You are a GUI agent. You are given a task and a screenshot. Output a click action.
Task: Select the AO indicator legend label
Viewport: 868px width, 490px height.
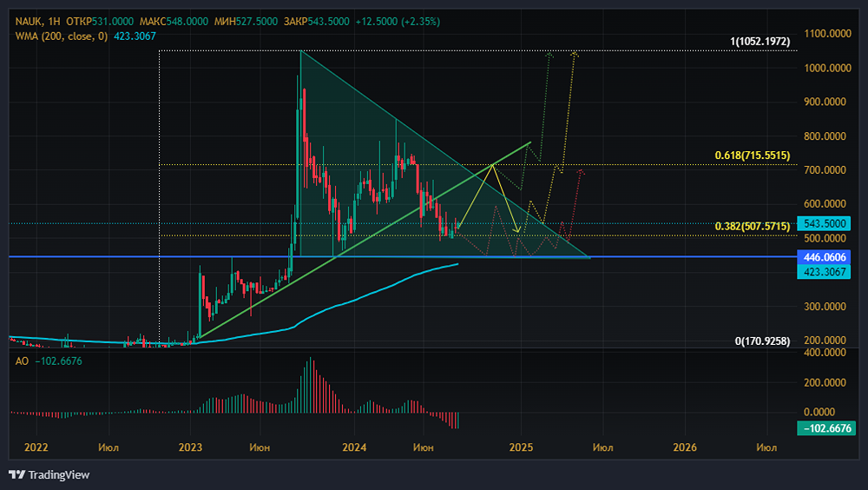22,361
